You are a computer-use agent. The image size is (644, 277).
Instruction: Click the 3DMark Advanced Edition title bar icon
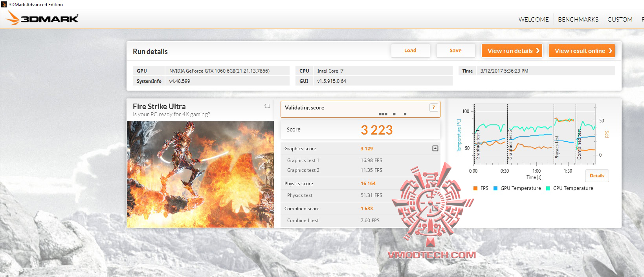pyautogui.click(x=4, y=4)
